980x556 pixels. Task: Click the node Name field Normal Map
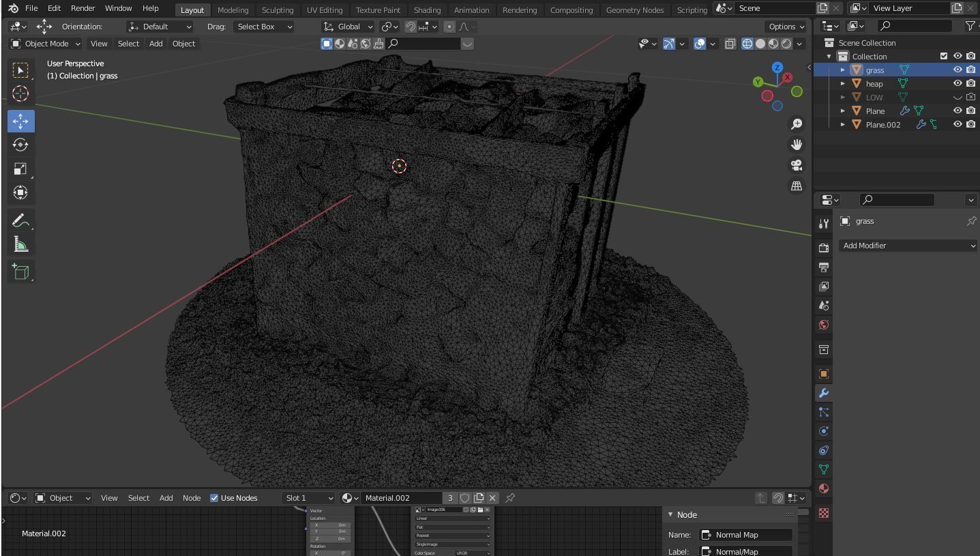click(x=746, y=535)
